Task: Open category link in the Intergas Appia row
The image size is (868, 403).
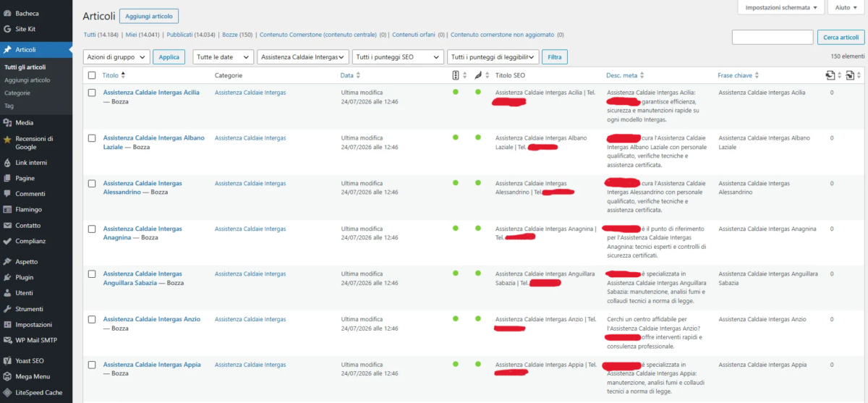Action: tap(250, 365)
